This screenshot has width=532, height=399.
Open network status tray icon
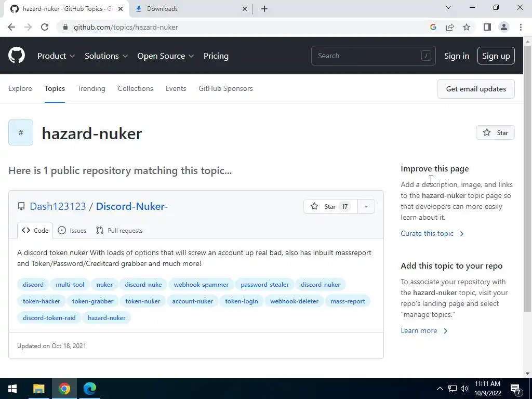coord(453,389)
